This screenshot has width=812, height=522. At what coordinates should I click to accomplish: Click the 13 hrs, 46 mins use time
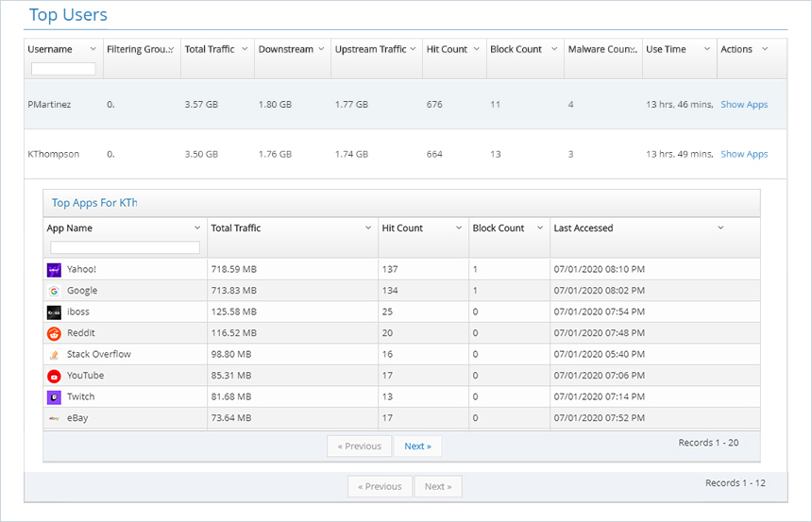(680, 104)
